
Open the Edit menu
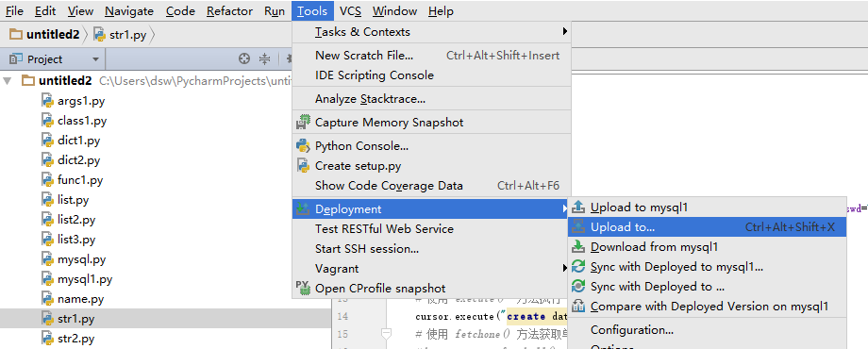[45, 11]
